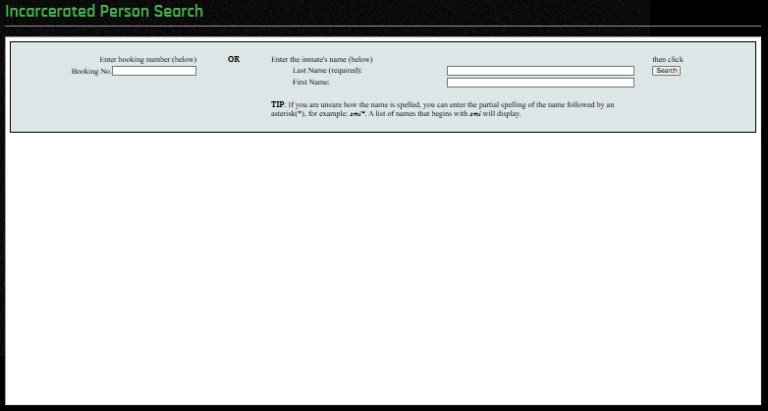Screen dimensions: 768x411
Task: Click the 'Last Name (required):' label
Action: (x=327, y=71)
